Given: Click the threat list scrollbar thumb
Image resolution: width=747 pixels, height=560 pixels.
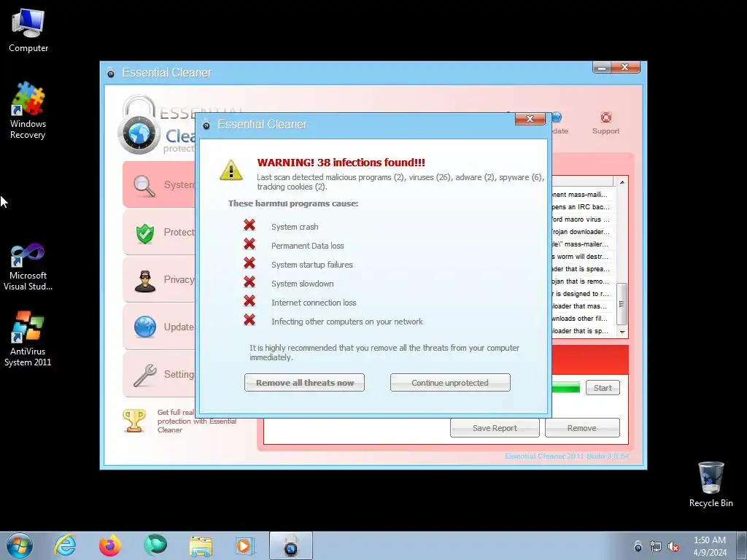Looking at the screenshot, I should tap(622, 303).
